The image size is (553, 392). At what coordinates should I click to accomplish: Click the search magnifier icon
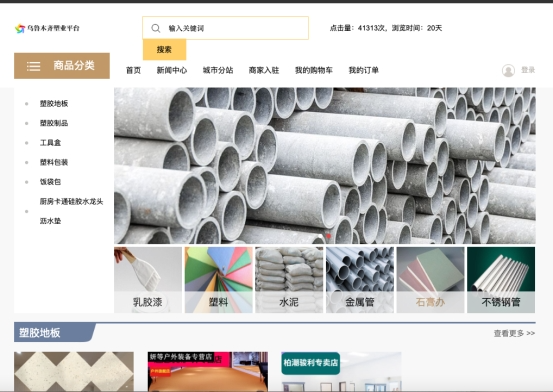click(156, 28)
